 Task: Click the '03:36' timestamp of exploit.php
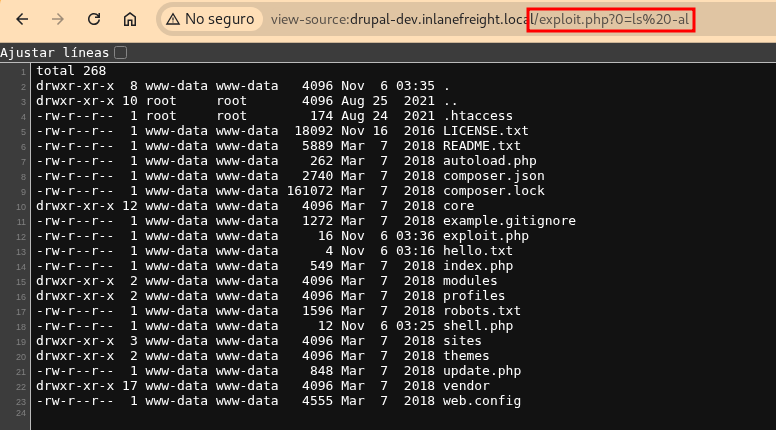tap(415, 236)
